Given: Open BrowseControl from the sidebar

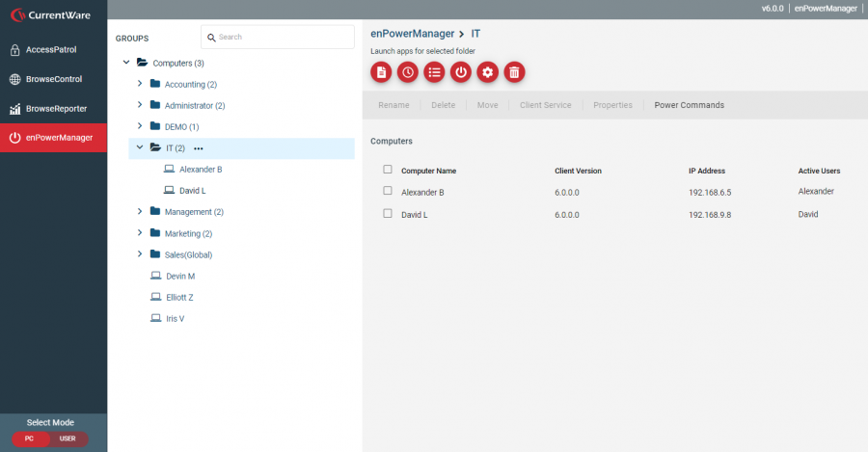Looking at the screenshot, I should click(53, 79).
